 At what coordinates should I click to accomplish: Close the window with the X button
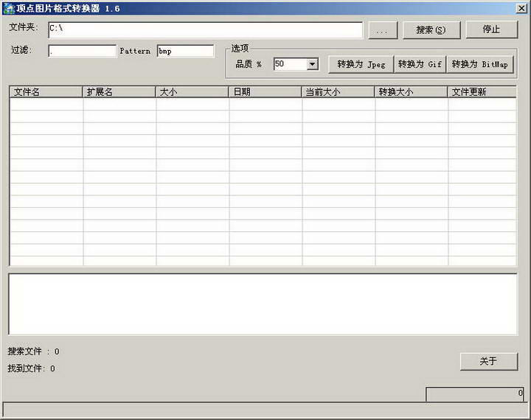pos(521,8)
